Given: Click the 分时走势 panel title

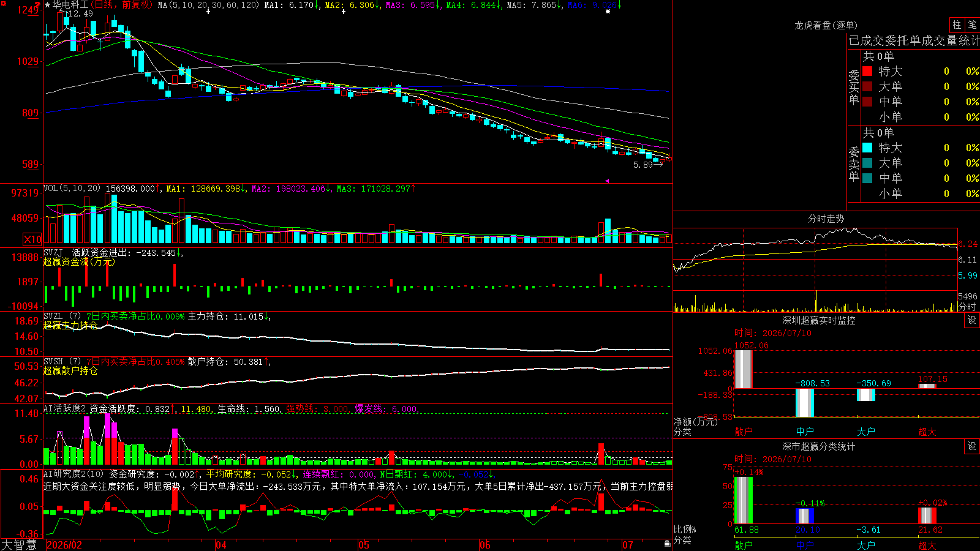Looking at the screenshot, I should tap(826, 219).
